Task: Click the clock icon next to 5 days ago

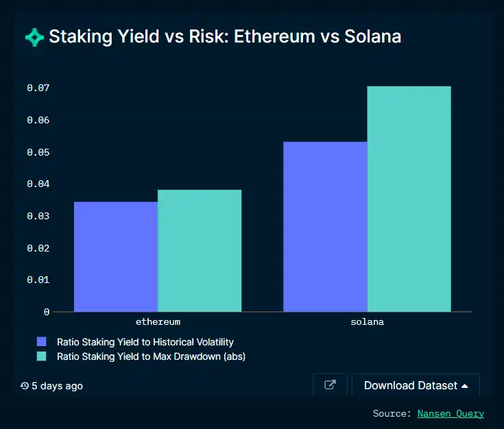Action: (25, 386)
